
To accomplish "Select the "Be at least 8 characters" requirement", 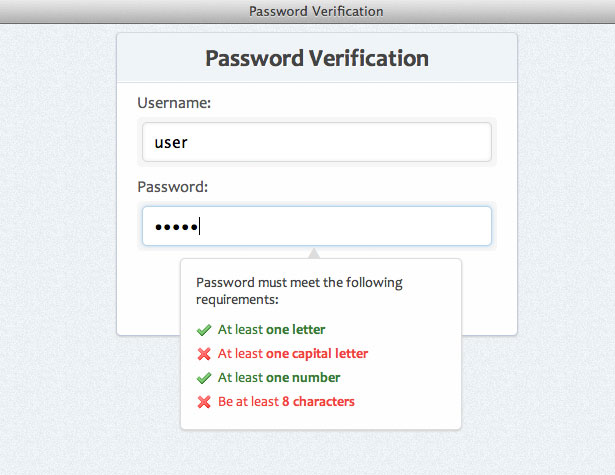I will [286, 402].
